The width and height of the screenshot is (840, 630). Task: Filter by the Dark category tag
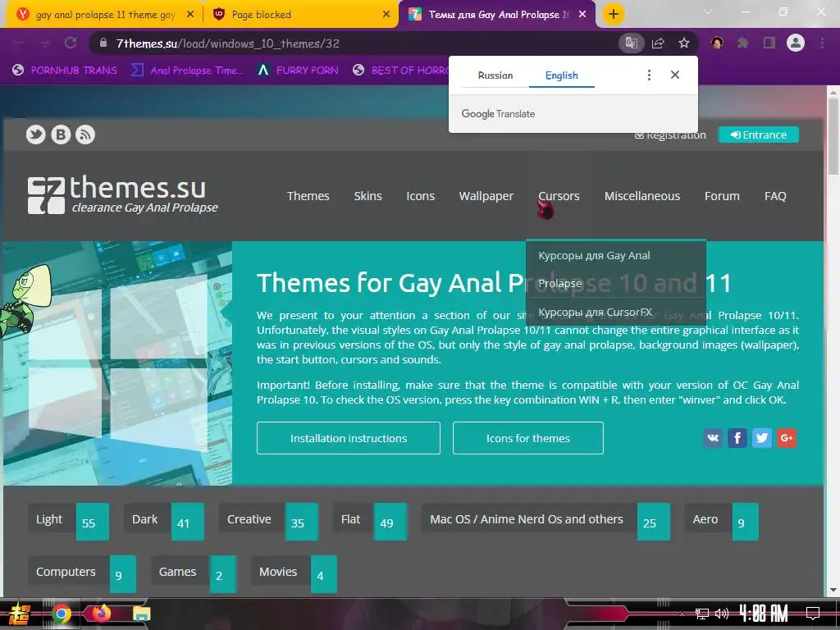(164, 521)
